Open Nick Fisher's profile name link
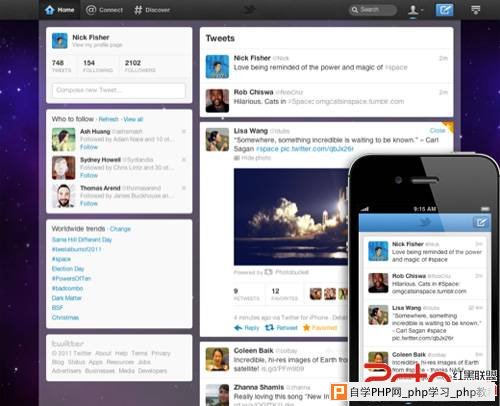 (91, 37)
